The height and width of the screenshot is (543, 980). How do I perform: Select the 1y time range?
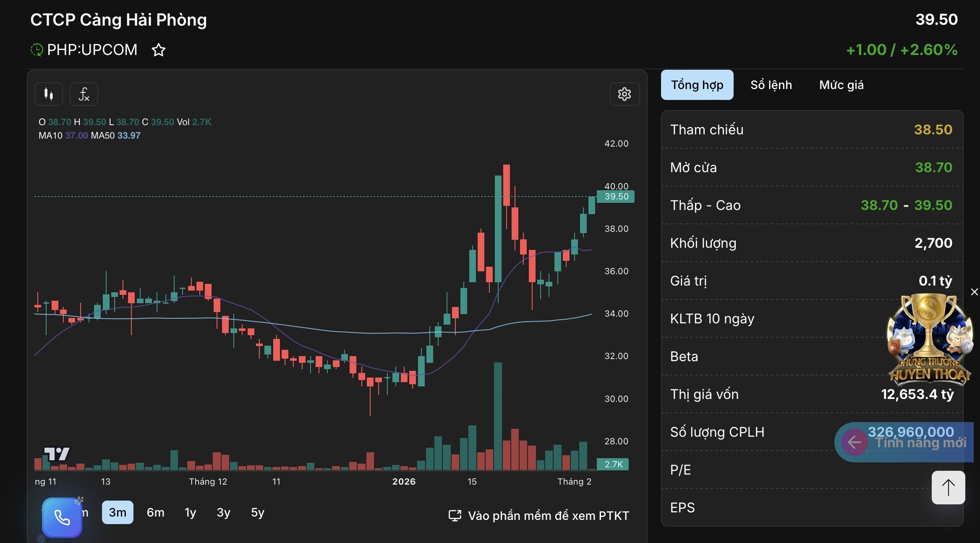click(190, 512)
